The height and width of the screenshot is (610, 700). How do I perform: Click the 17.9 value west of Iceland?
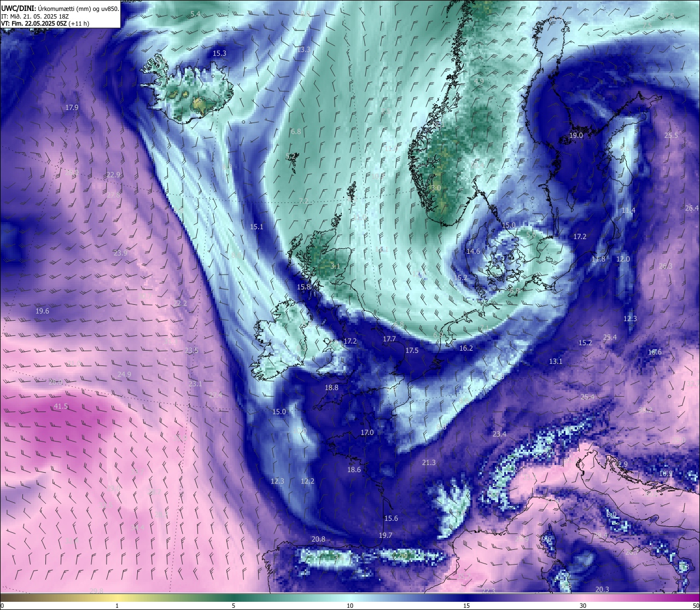pos(72,108)
